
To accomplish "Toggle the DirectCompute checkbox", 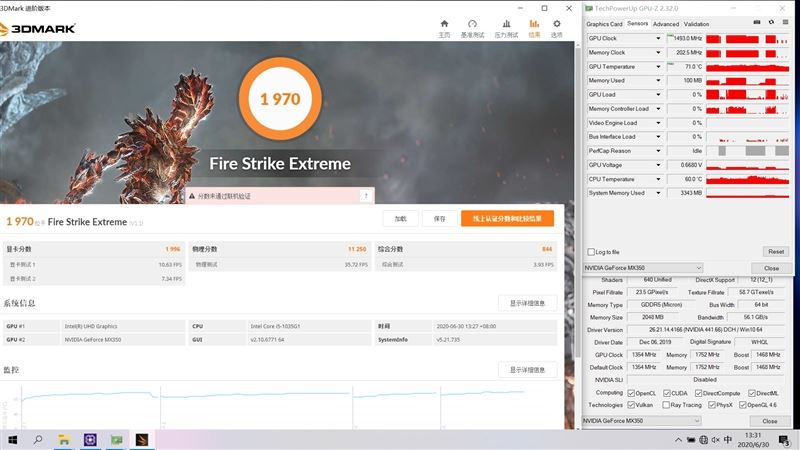I will [x=698, y=393].
